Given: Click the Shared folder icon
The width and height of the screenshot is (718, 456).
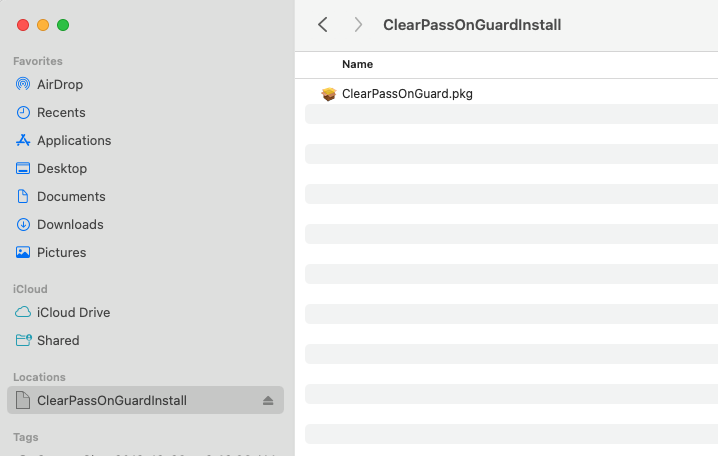Looking at the screenshot, I should [x=23, y=341].
